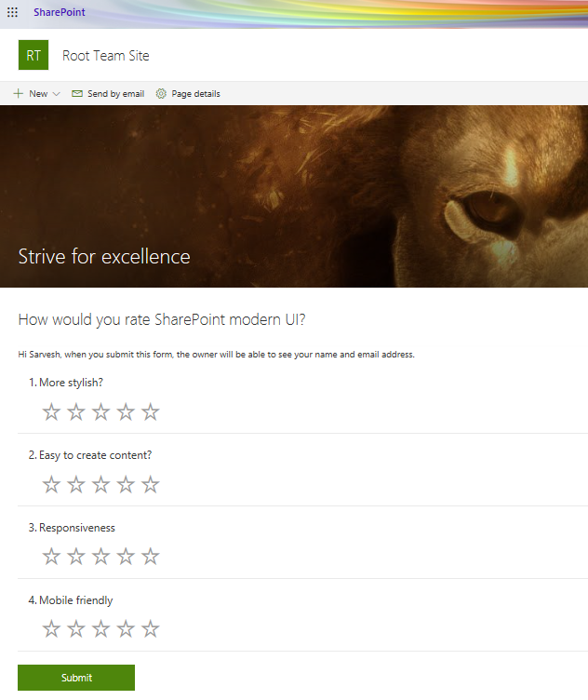Viewport: 588px width, 700px height.
Task: Give Easy to create content one star
Action: 51,485
